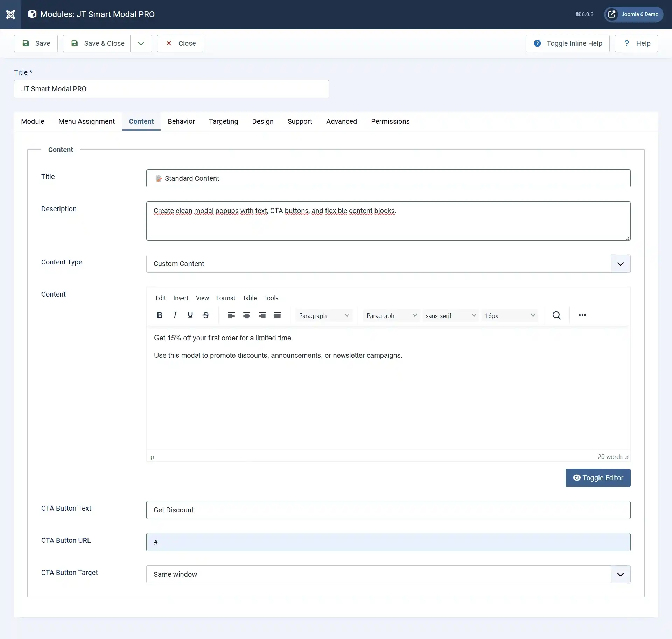Align editor text left
Image resolution: width=672 pixels, height=639 pixels.
[x=231, y=315]
